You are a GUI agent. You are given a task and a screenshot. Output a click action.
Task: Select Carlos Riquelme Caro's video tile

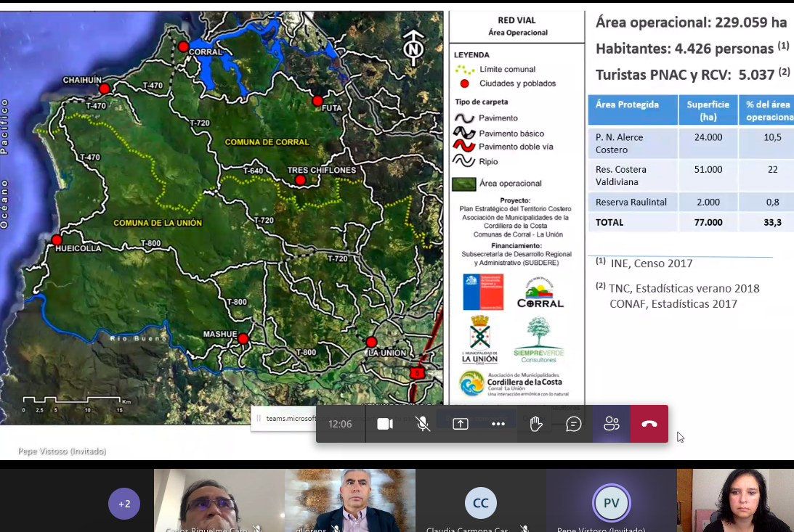point(219,501)
